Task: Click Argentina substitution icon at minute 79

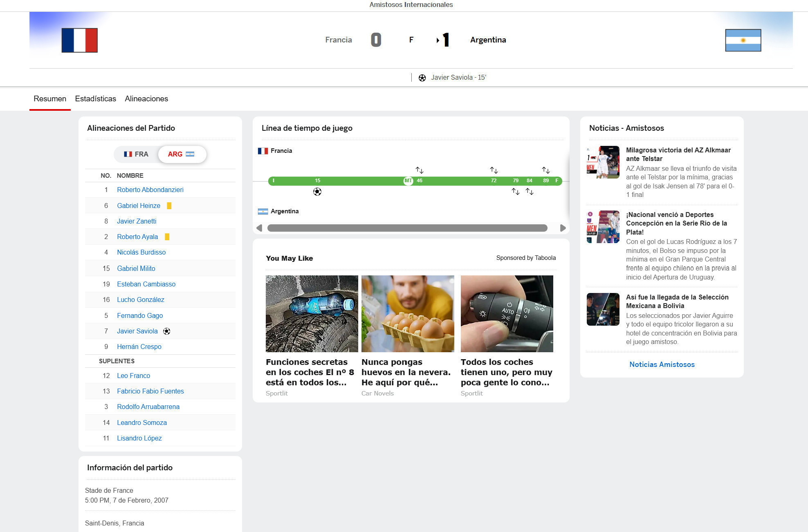Action: [x=516, y=191]
